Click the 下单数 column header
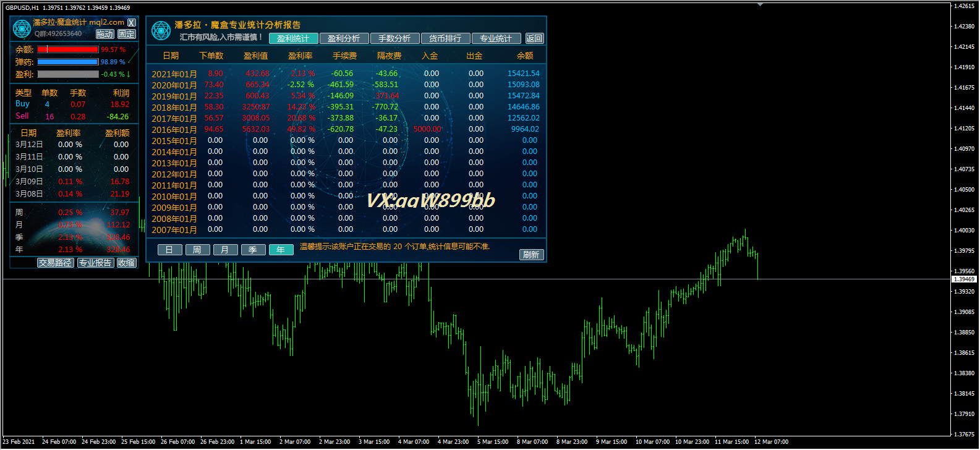980x450 pixels. click(x=211, y=56)
